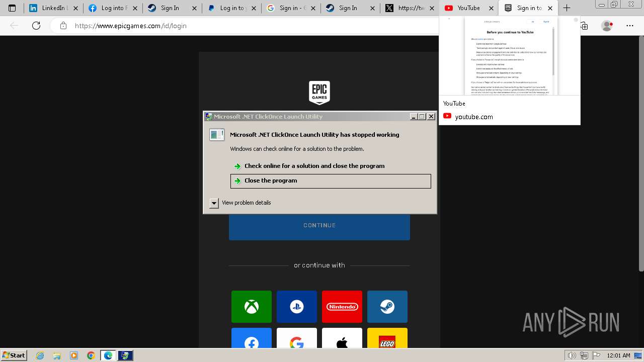Screen dimensions: 644x362
Task: Continue with PlayStation icon
Action: click(x=297, y=307)
